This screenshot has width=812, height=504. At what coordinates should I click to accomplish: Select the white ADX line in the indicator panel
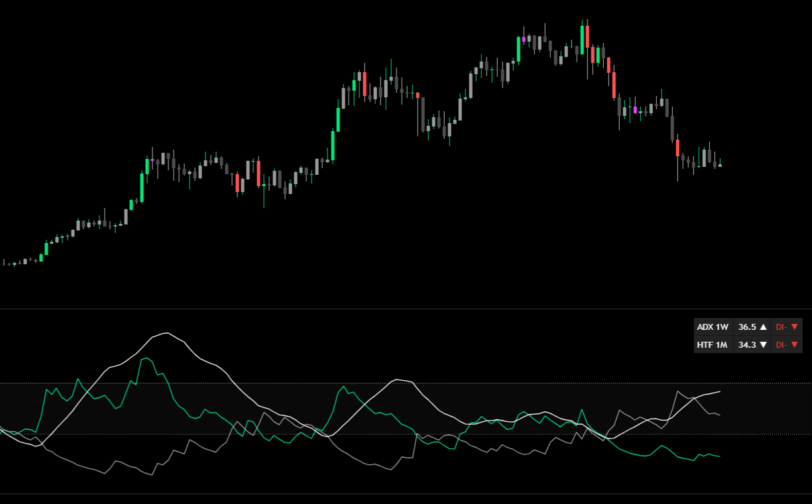point(164,333)
